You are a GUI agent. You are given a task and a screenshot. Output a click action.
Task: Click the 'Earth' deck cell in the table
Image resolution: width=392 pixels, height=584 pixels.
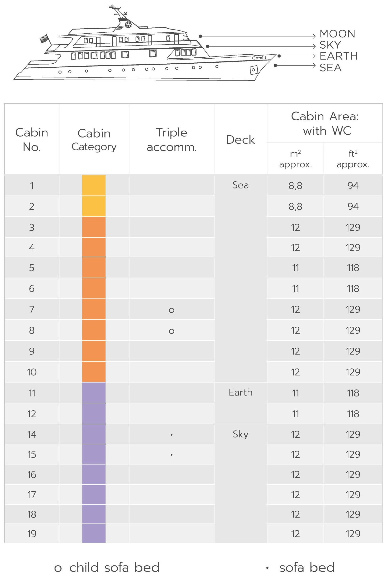(241, 392)
